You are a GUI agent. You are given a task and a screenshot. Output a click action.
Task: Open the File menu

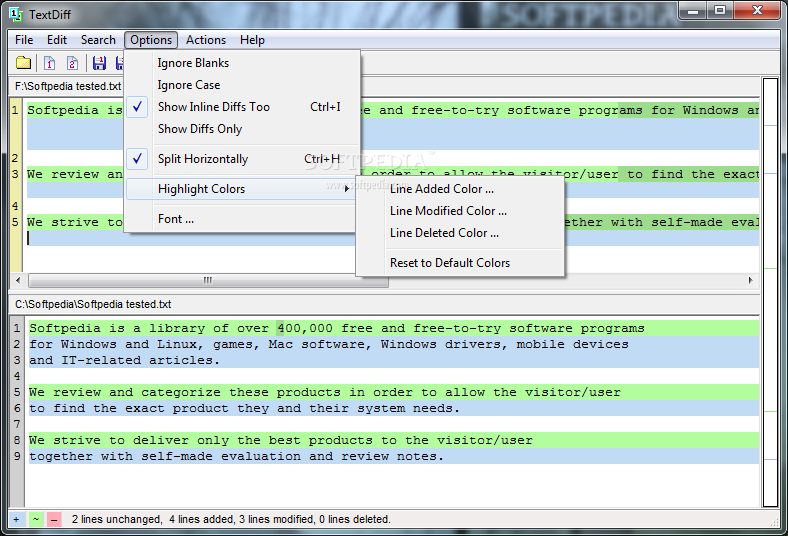pyautogui.click(x=24, y=40)
